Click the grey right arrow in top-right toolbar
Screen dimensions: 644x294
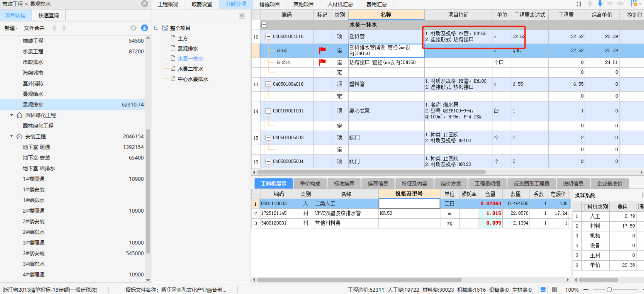(621, 4)
